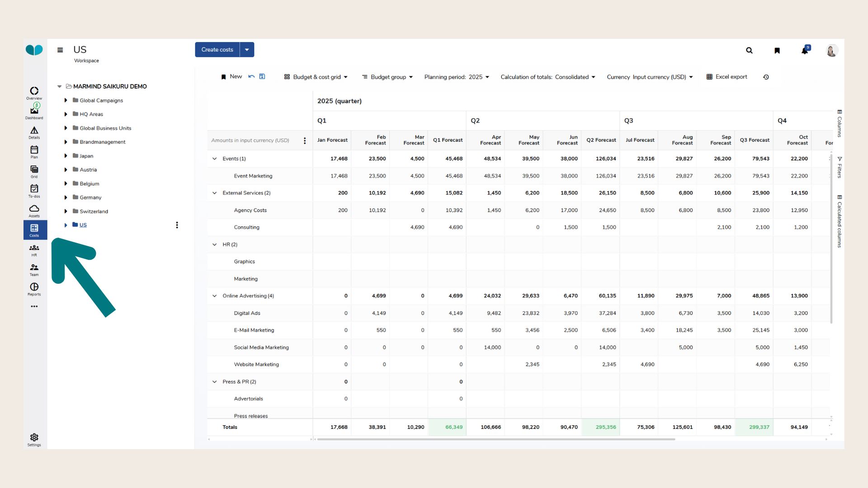
Task: Click the horizontal scrollbar below Totals
Action: coord(496,439)
